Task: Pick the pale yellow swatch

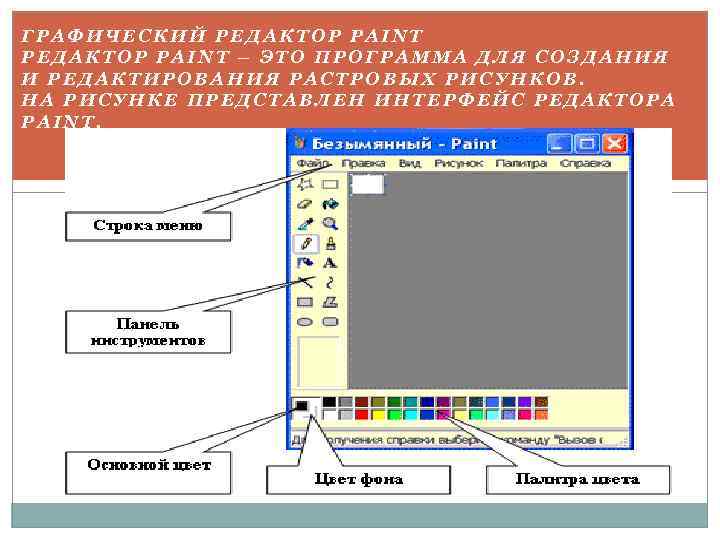Action: [460, 415]
